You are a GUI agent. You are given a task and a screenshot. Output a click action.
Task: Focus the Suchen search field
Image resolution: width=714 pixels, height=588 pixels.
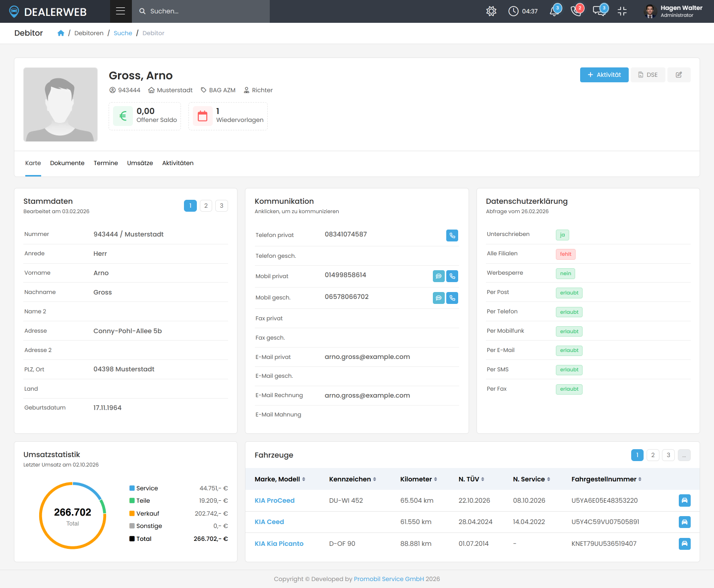[x=201, y=11]
